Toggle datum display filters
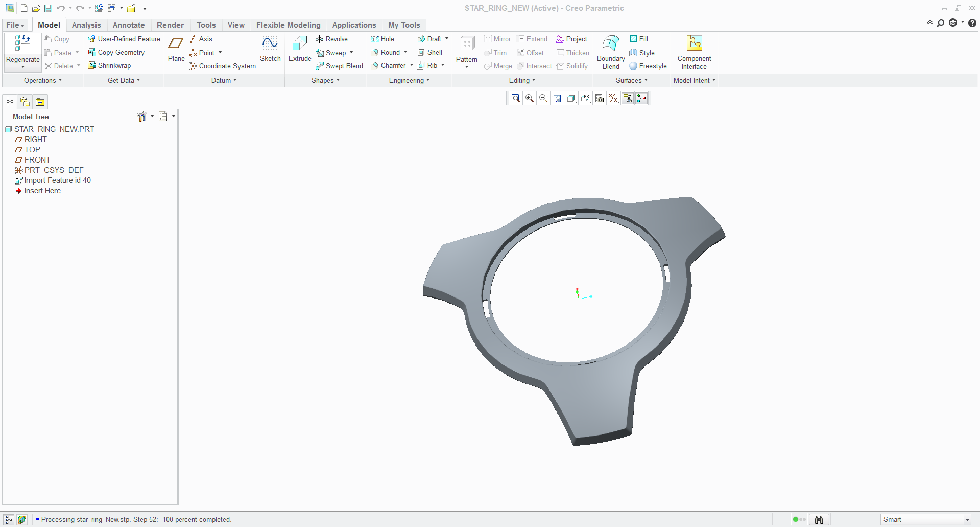The height and width of the screenshot is (527, 980). click(613, 98)
